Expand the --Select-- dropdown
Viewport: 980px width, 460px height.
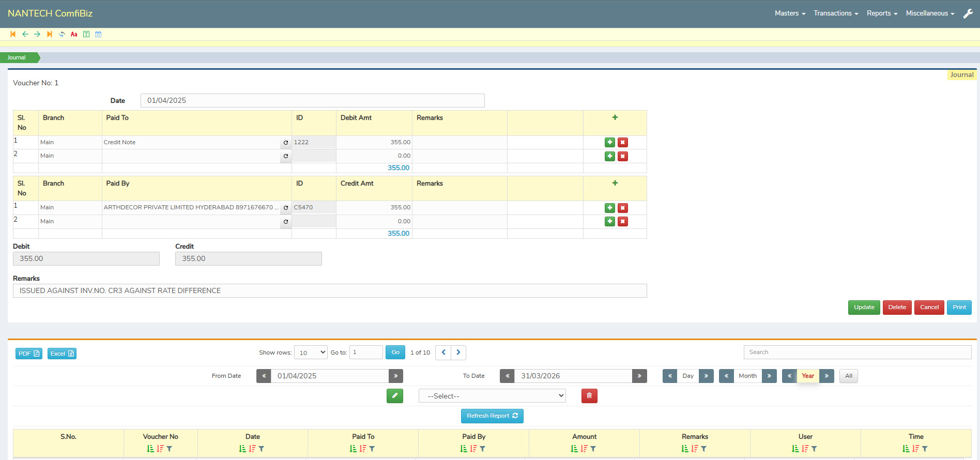[x=492, y=396]
